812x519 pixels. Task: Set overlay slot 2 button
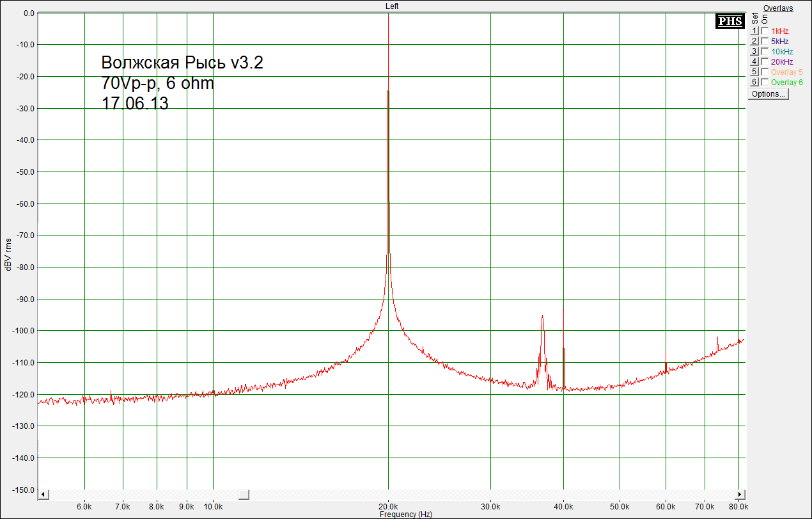[x=754, y=41]
